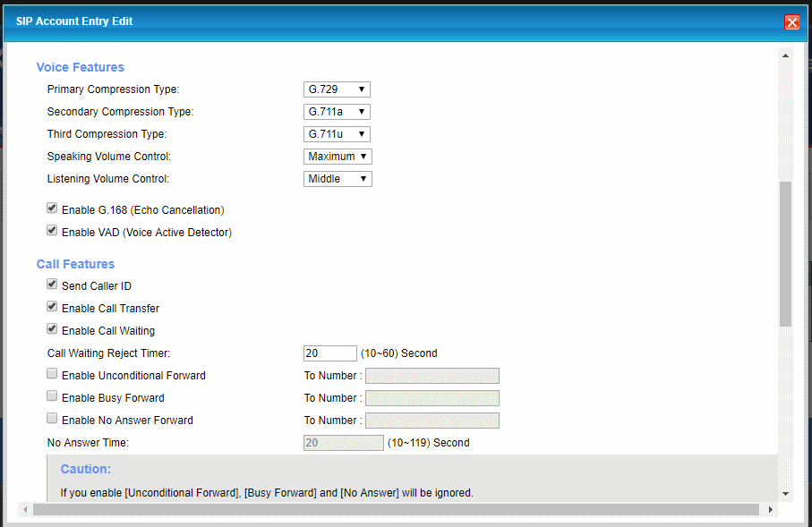This screenshot has width=812, height=527.
Task: Uncheck Send Caller ID
Action: [52, 285]
